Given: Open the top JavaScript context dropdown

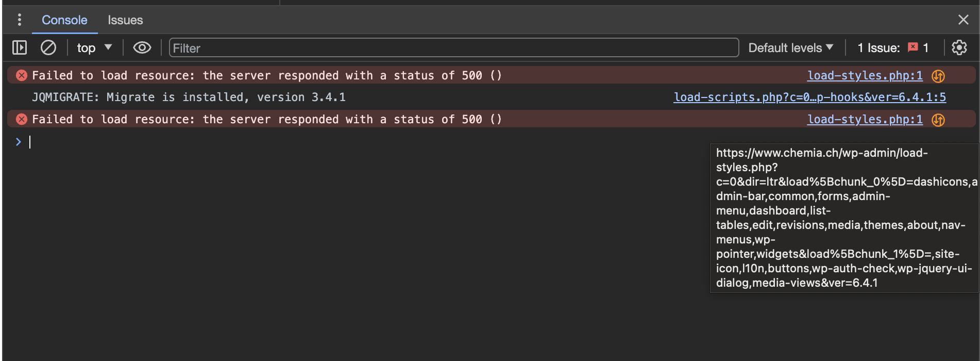Looking at the screenshot, I should click(x=94, y=48).
